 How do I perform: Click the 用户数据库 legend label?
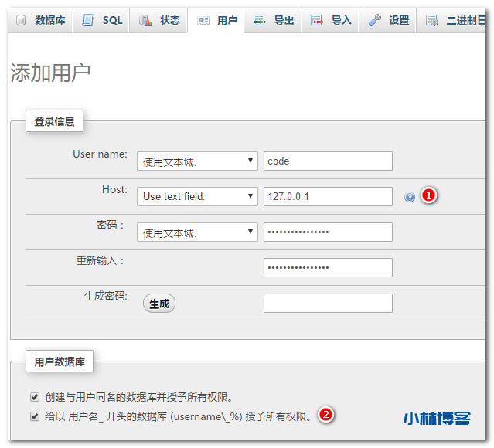coord(60,361)
